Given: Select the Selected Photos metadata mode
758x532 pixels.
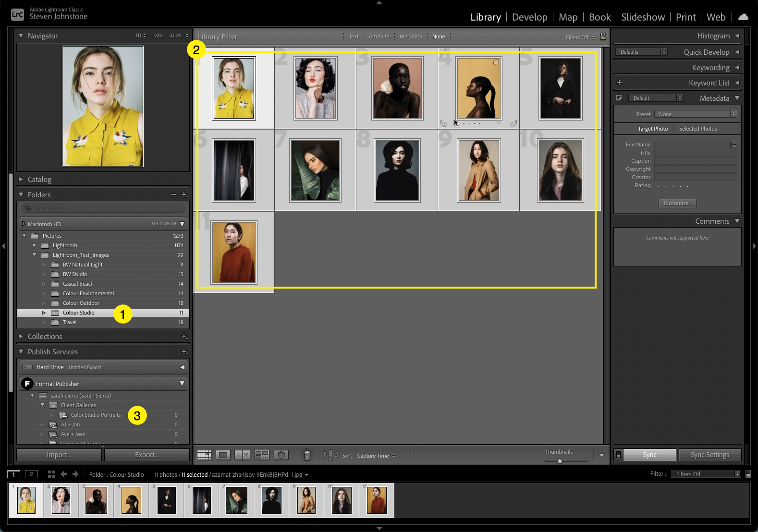Looking at the screenshot, I should click(x=697, y=129).
